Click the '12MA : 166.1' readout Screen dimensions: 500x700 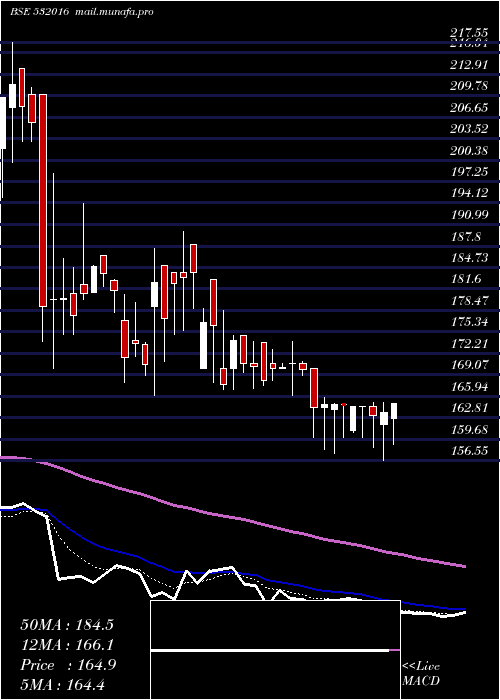[67, 645]
